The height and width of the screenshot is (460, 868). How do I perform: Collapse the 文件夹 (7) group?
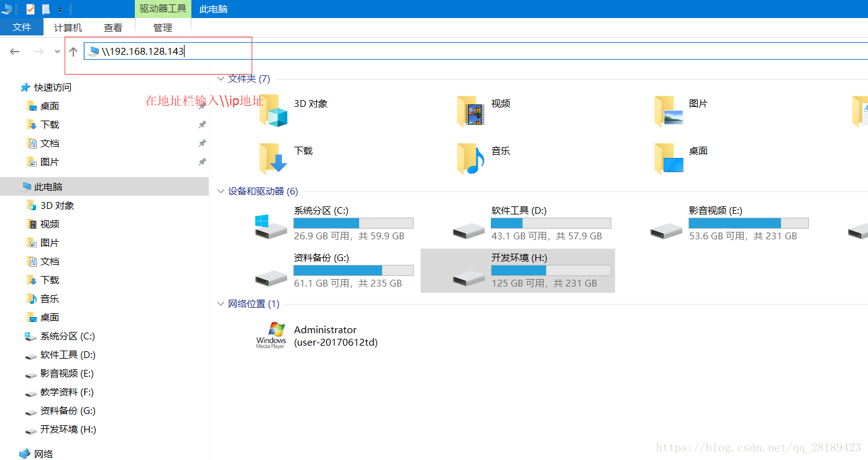click(221, 79)
